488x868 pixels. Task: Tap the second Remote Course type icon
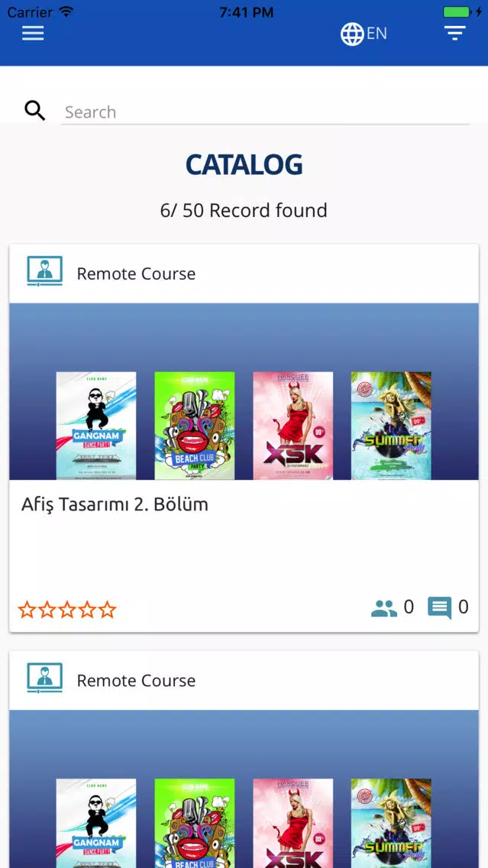pos(45,679)
